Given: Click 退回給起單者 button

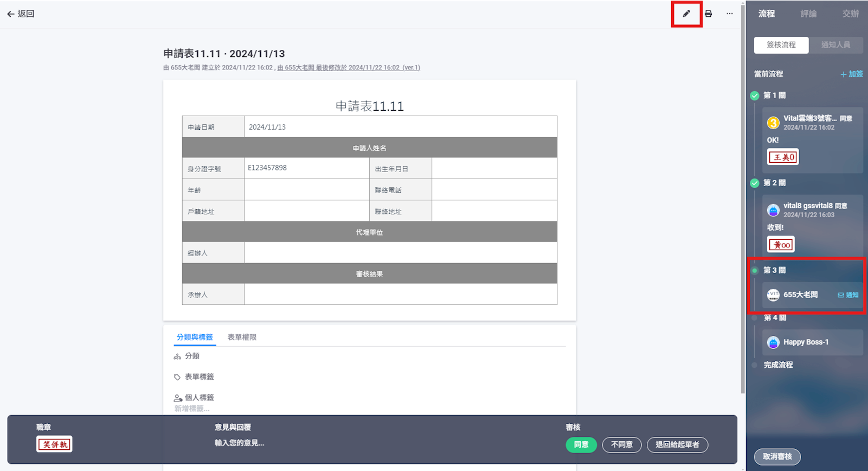Looking at the screenshot, I should [677, 444].
